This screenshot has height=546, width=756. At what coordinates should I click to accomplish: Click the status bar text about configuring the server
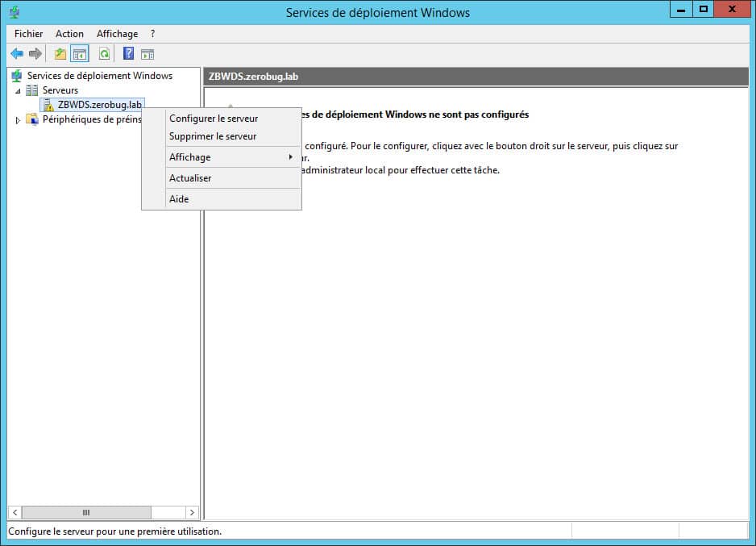114,531
